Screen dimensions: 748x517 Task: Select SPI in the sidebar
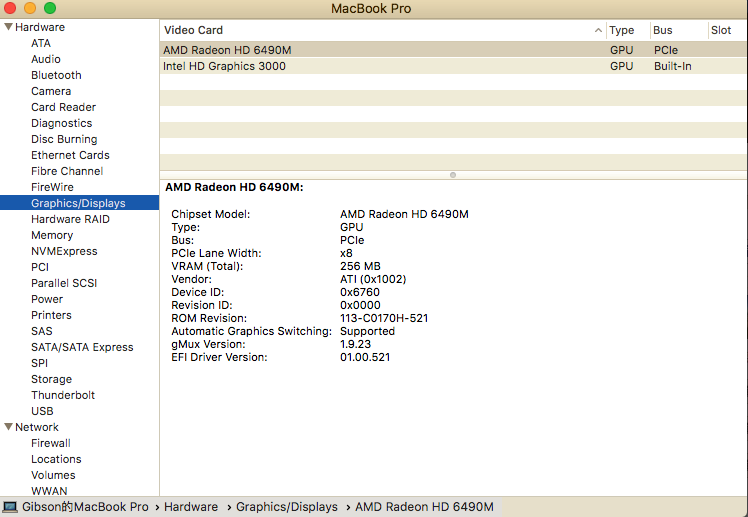(40, 363)
